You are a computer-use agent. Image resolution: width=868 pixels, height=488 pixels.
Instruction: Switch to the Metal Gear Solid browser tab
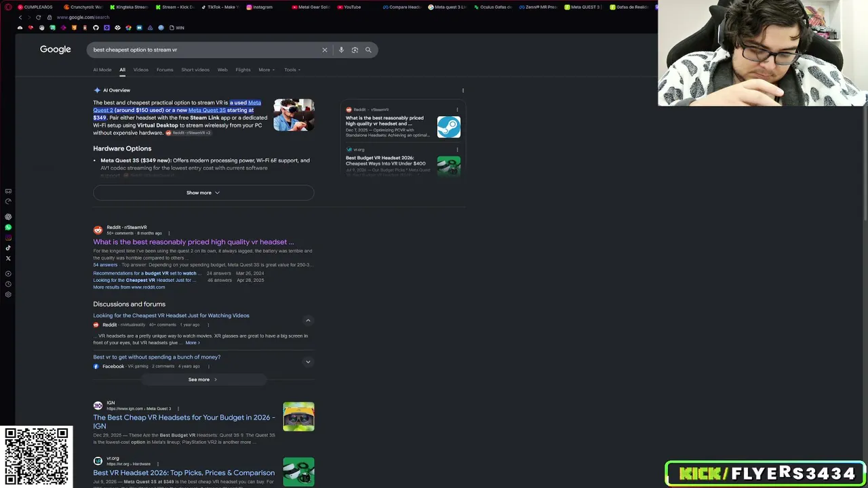(311, 7)
